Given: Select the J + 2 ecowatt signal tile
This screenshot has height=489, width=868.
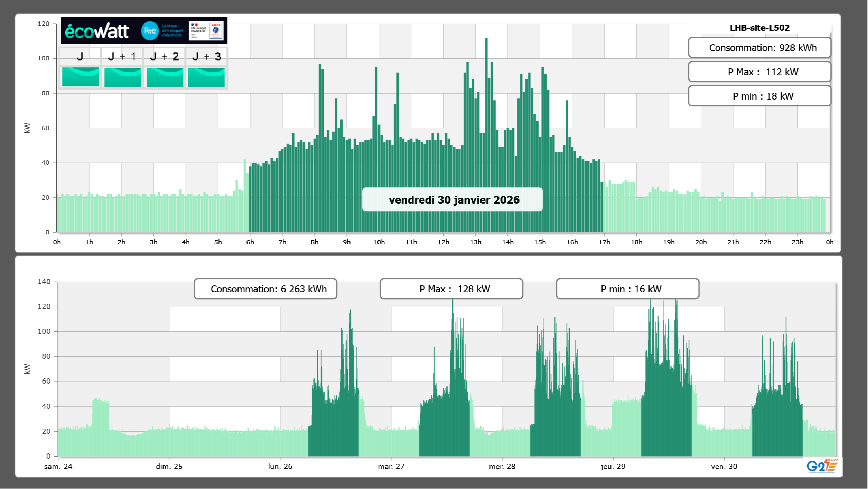Looking at the screenshot, I should 165,77.
